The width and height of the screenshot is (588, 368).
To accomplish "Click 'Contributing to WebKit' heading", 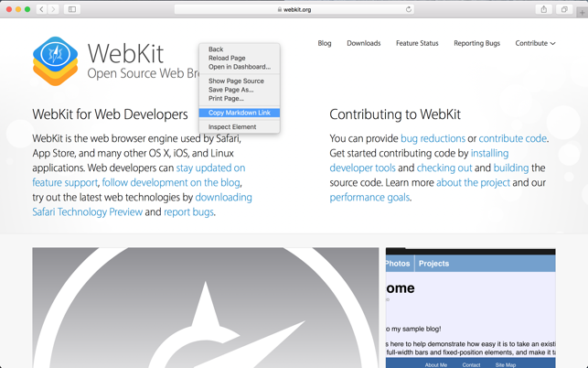I will coord(395,114).
